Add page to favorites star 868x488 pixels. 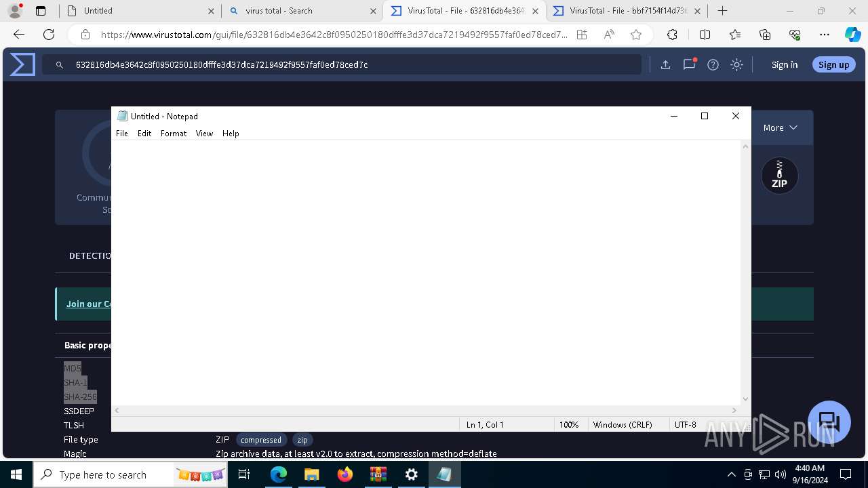pos(635,35)
